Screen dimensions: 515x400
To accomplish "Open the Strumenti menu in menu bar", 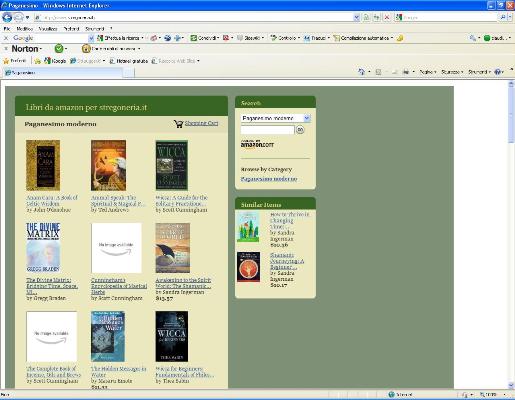I will [95, 29].
